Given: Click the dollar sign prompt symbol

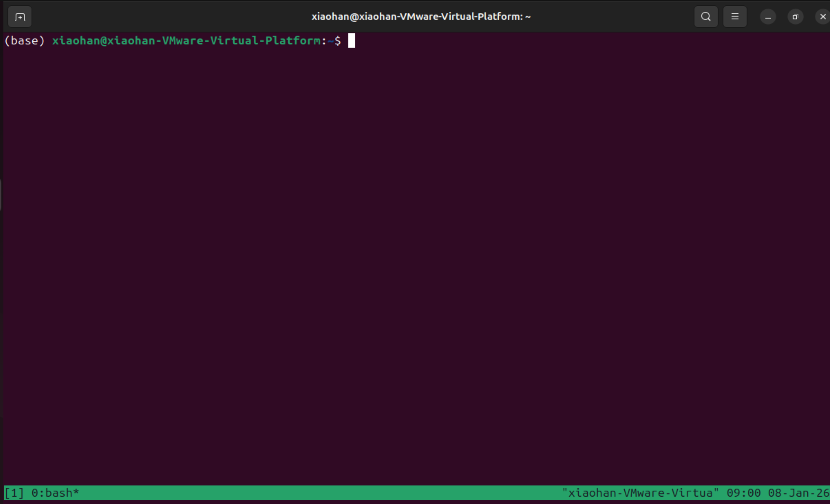Looking at the screenshot, I should point(338,41).
